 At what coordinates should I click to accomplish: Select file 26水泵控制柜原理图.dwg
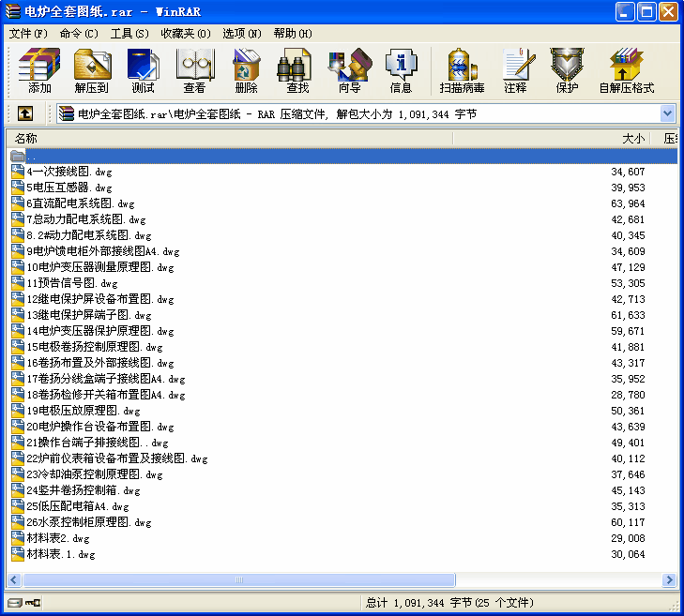click(89, 522)
